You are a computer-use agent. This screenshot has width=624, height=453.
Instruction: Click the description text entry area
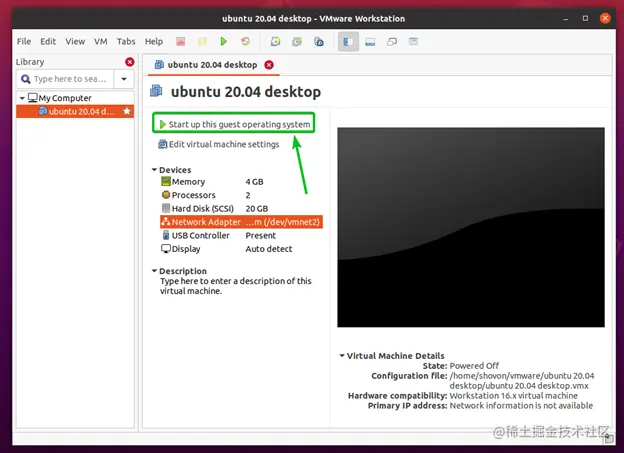(x=236, y=286)
